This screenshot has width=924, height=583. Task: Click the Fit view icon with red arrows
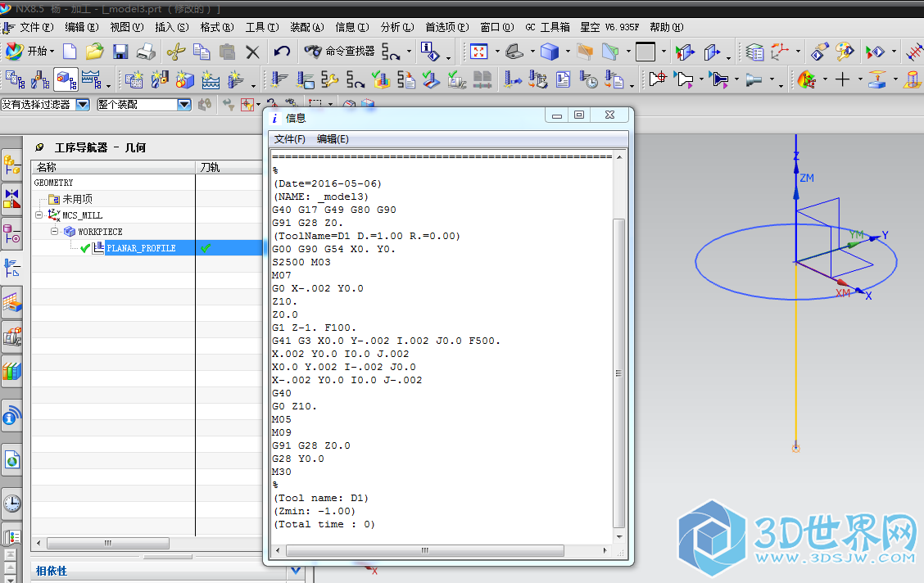click(478, 52)
